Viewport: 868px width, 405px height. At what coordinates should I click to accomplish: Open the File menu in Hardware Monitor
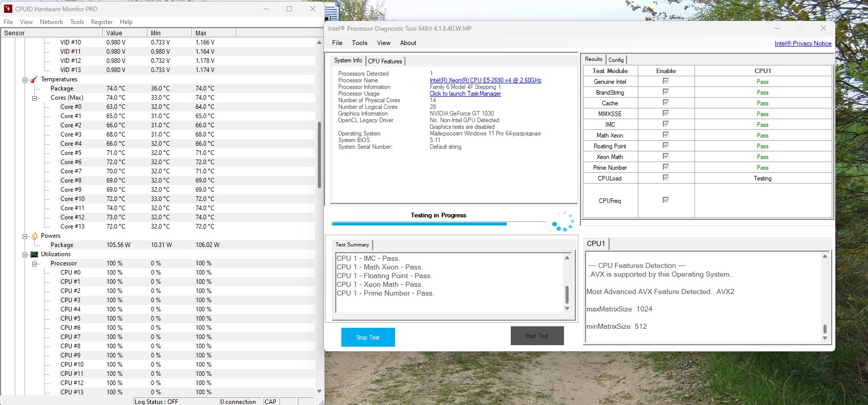click(x=8, y=22)
